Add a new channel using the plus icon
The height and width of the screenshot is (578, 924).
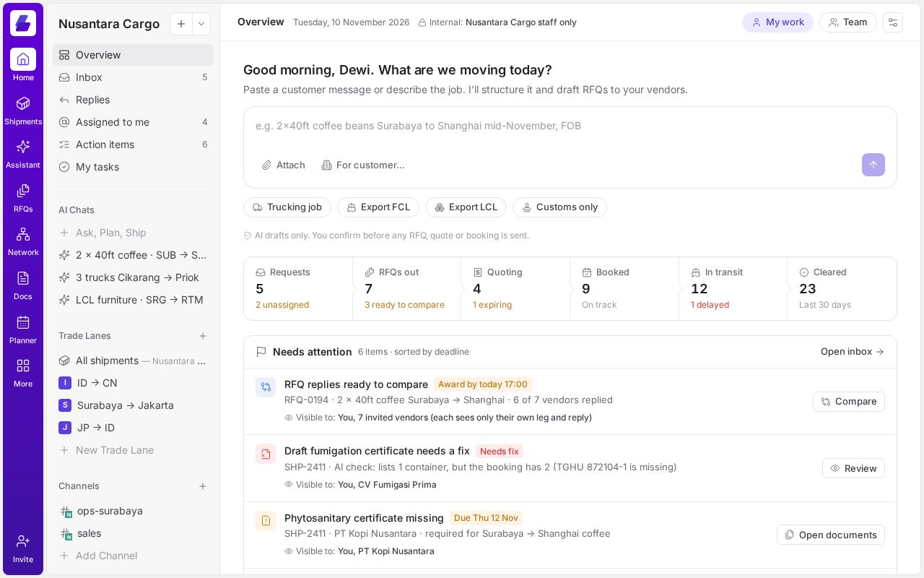point(203,486)
